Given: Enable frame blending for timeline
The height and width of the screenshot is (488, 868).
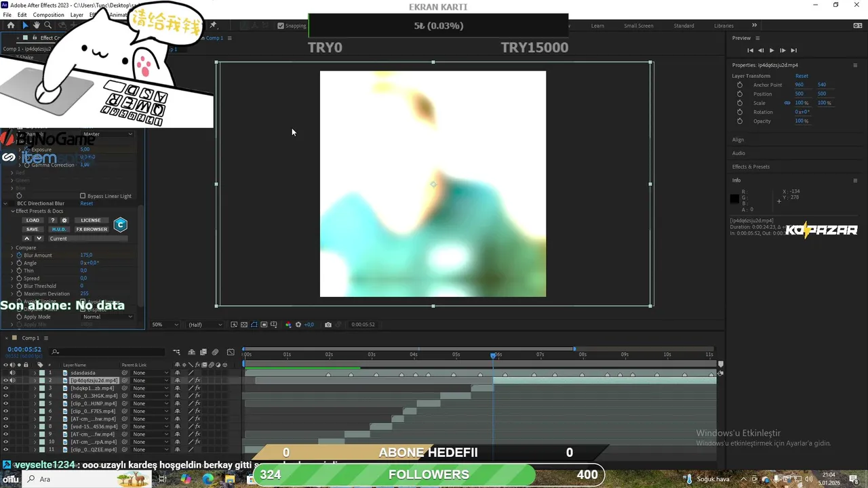Looking at the screenshot, I should pyautogui.click(x=203, y=352).
